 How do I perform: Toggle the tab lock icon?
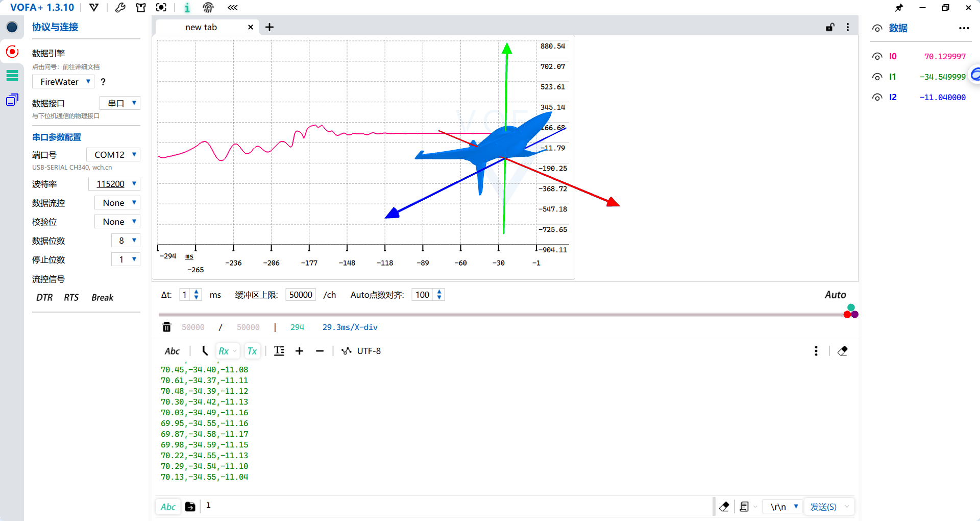(830, 27)
